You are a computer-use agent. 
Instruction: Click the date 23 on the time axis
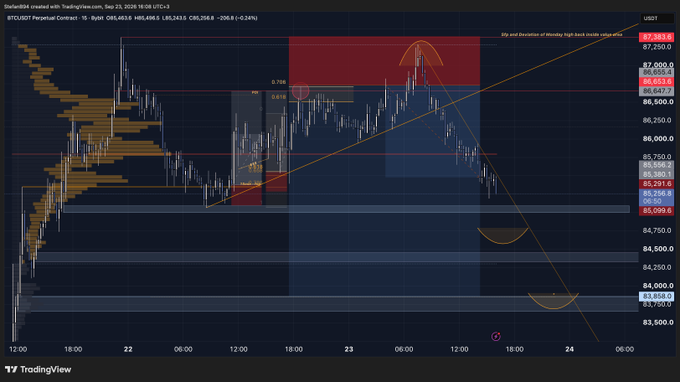(x=349, y=349)
